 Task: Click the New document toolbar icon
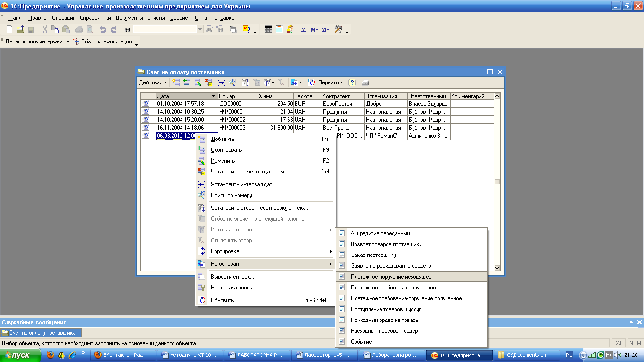pyautogui.click(x=9, y=29)
